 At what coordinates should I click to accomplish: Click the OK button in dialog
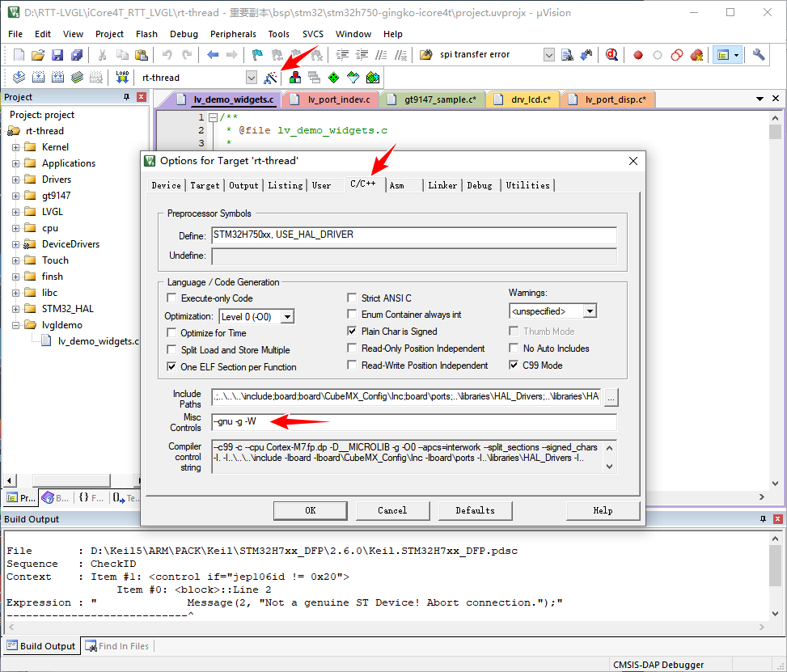(310, 510)
